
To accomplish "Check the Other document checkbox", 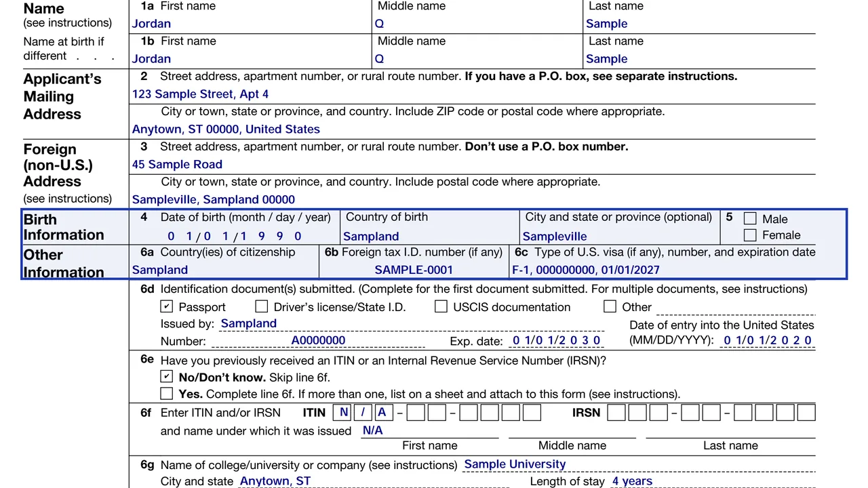I will coord(610,307).
